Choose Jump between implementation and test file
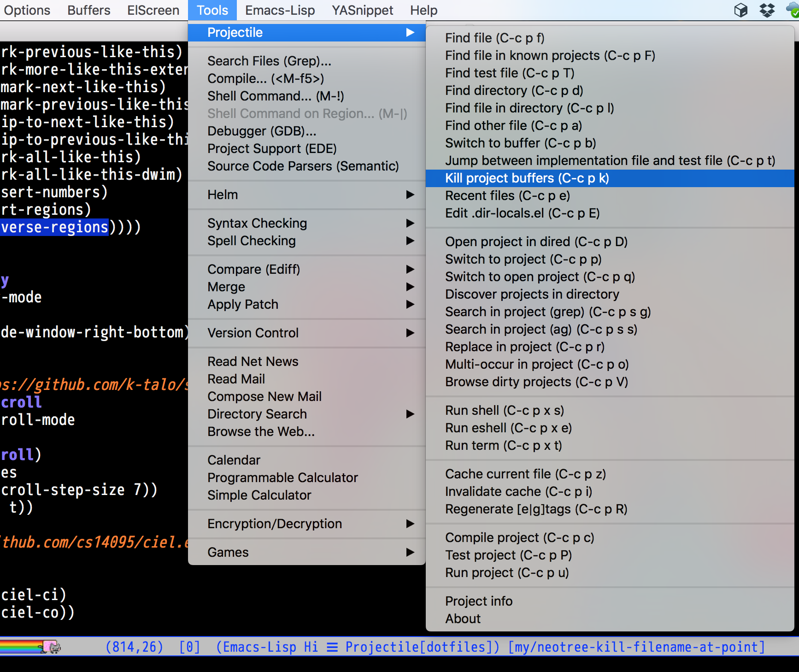This screenshot has height=672, width=799. (x=610, y=160)
